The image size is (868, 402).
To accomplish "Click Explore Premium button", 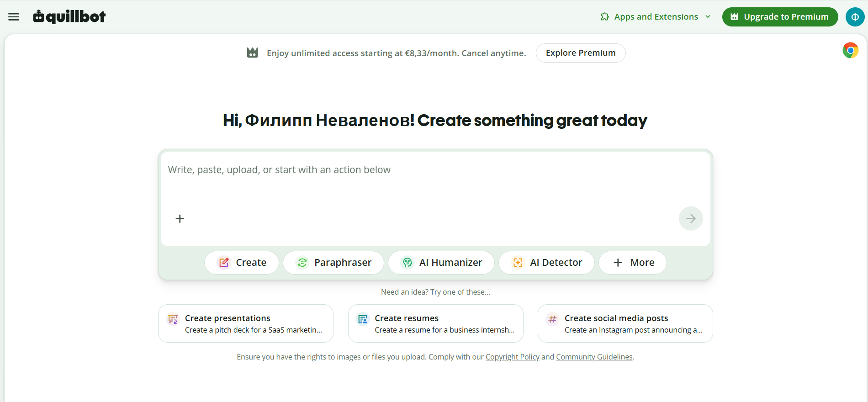I will (x=581, y=53).
